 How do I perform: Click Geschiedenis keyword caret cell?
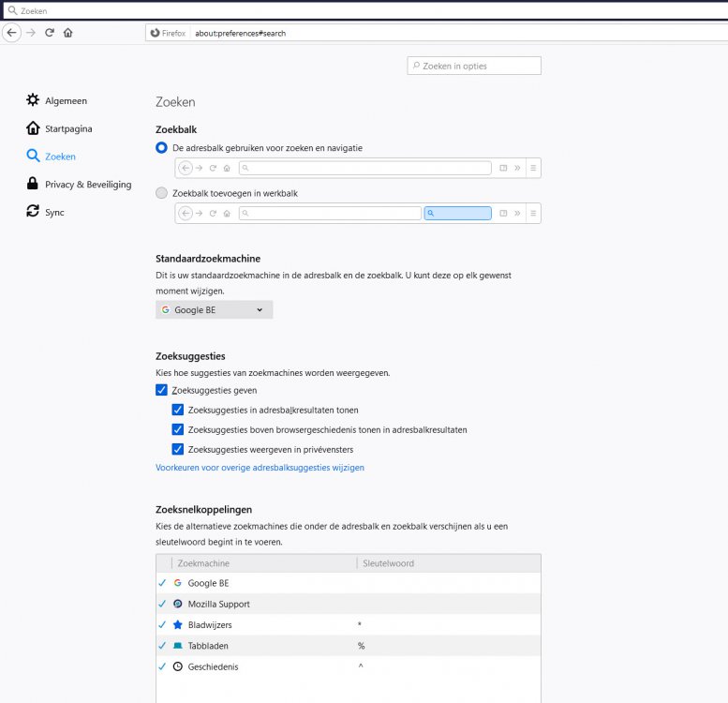point(361,666)
